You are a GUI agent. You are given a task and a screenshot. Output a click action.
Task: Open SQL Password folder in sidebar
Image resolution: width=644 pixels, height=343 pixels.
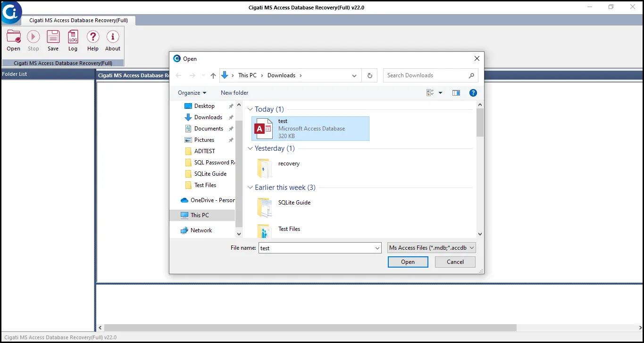tap(210, 163)
